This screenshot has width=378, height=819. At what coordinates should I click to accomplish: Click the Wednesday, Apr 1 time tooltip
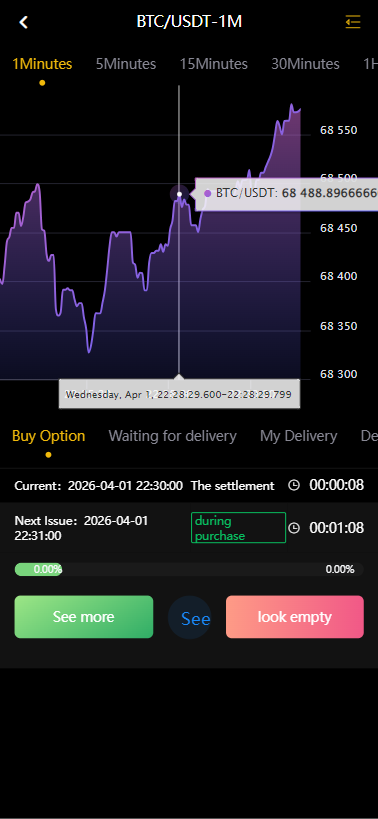[x=179, y=394]
